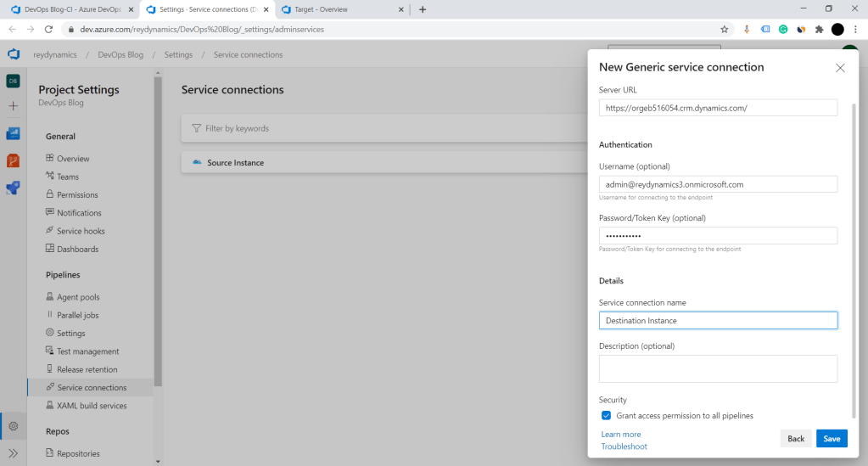
Task: Open the Learn more link
Action: [x=621, y=435]
